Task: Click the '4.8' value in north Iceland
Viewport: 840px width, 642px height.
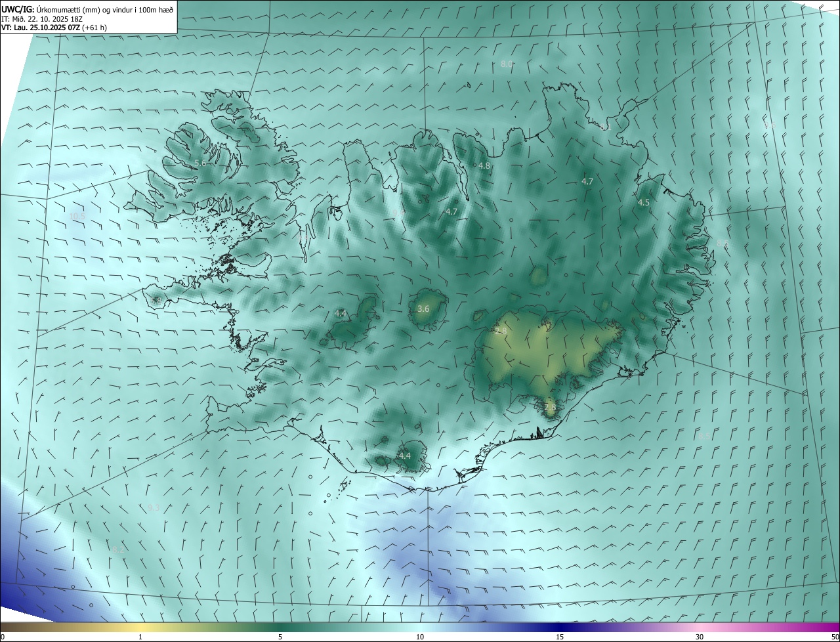Action: tap(484, 166)
